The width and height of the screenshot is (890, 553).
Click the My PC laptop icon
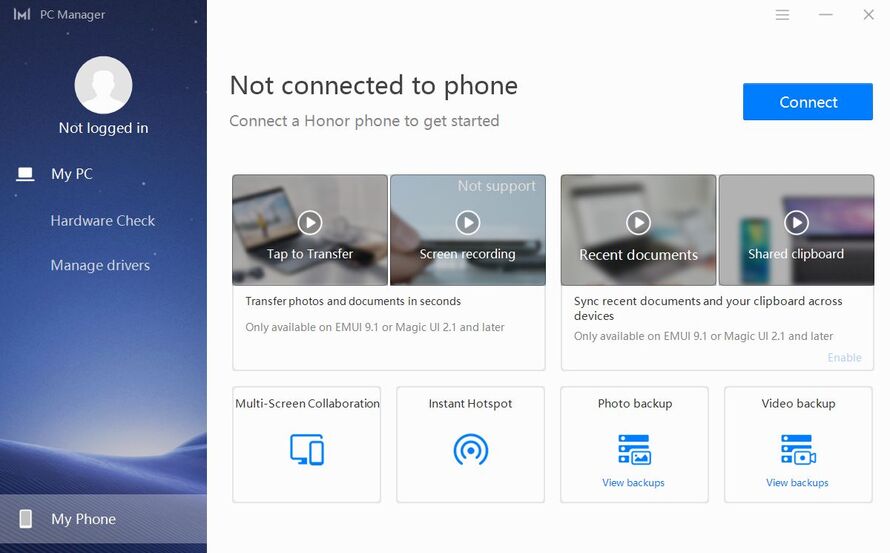tap(25, 174)
